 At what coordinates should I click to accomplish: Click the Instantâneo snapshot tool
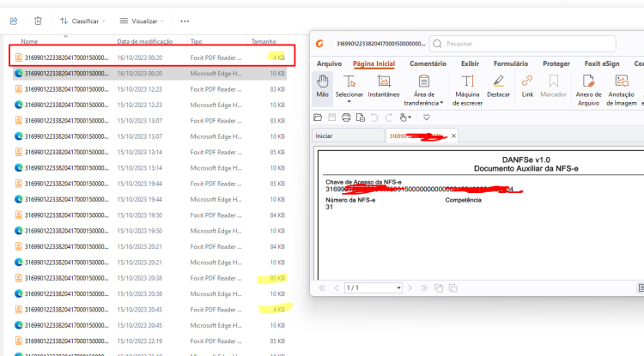pos(384,86)
